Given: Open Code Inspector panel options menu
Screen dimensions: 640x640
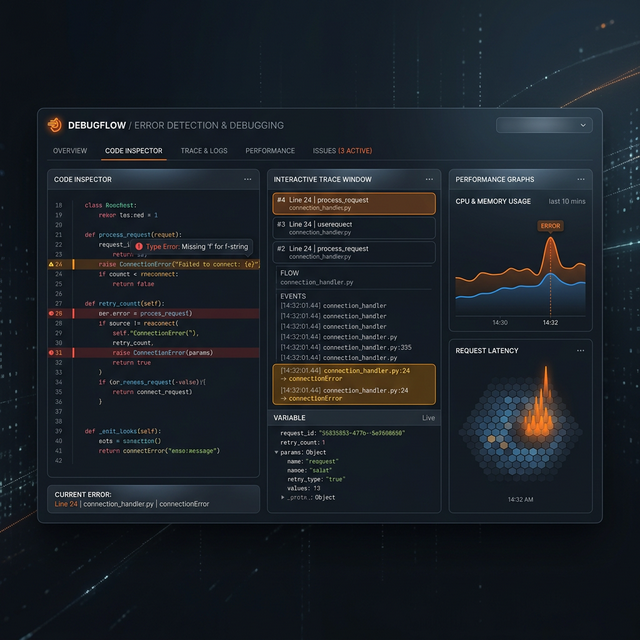Looking at the screenshot, I should point(247,179).
